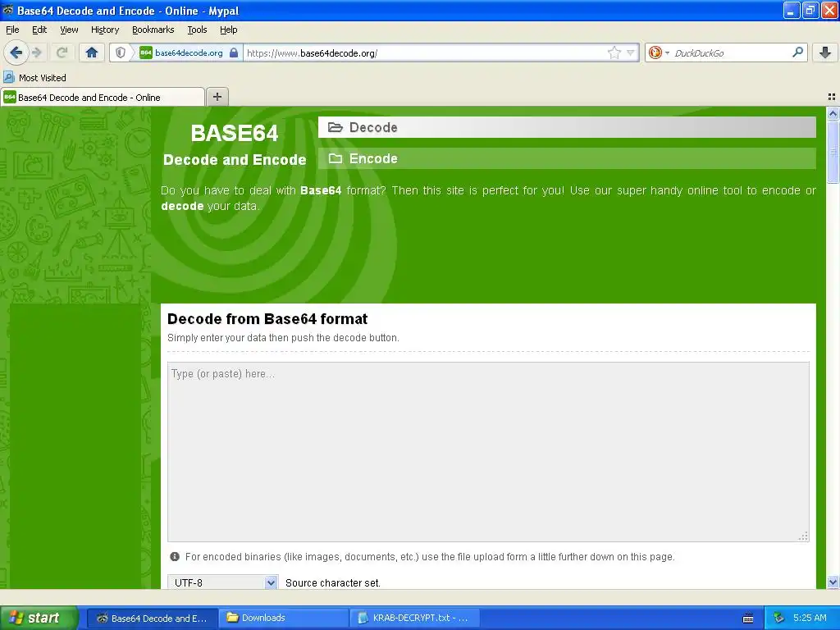This screenshot has width=840, height=630.
Task: Click the Most Visited bookmarks folder
Action: coord(35,78)
